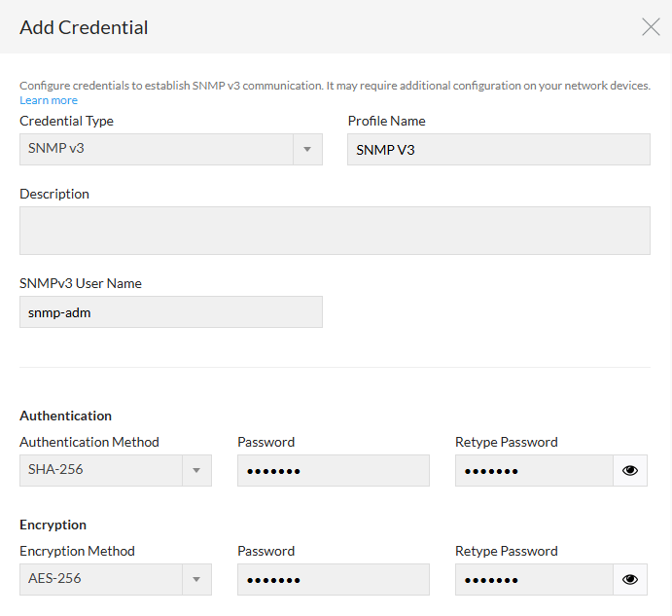The width and height of the screenshot is (672, 616).
Task: Show the authentication password with eye icon
Action: click(x=630, y=471)
